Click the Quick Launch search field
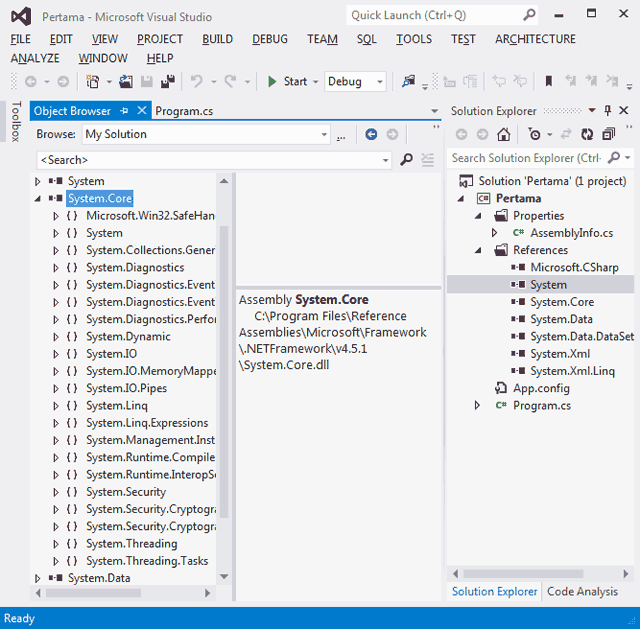This screenshot has height=629, width=640. tap(442, 16)
